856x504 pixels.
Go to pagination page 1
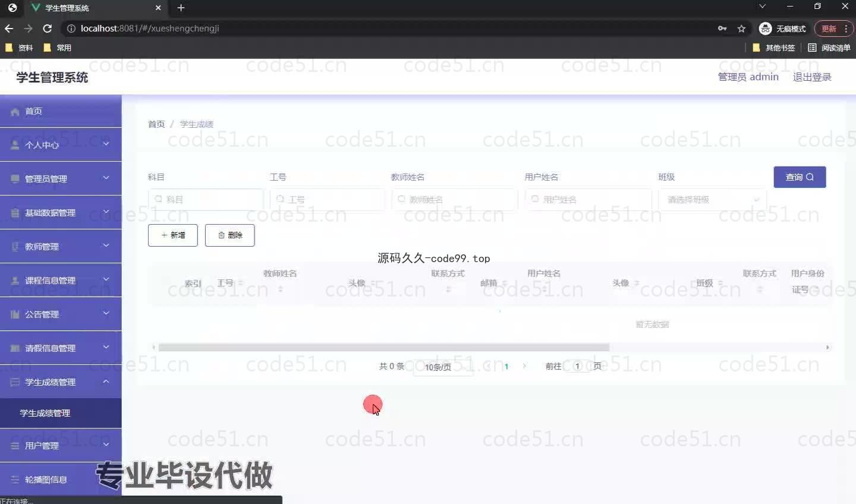506,366
